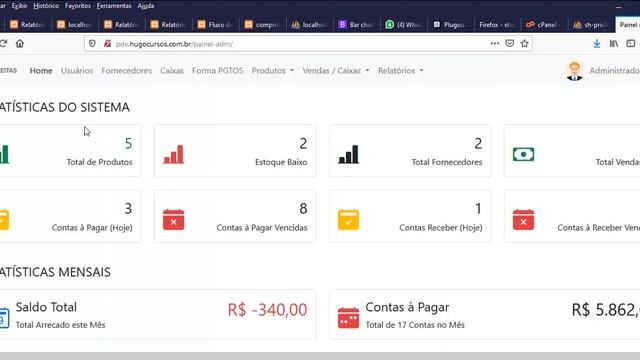The height and width of the screenshot is (360, 640).
Task: Click the red calendar icon beside Contas à Pagar monthly
Action: (349, 318)
